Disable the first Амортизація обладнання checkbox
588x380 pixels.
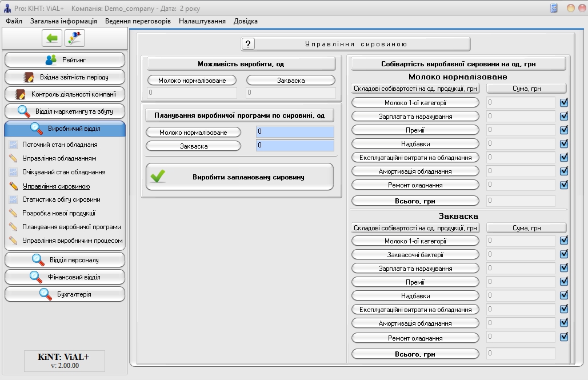(x=564, y=171)
